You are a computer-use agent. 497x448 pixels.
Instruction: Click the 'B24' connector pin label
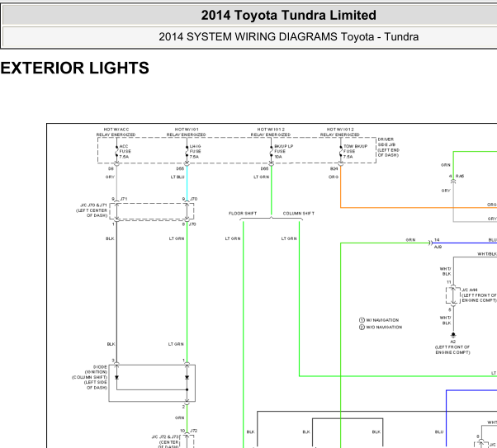334,168
